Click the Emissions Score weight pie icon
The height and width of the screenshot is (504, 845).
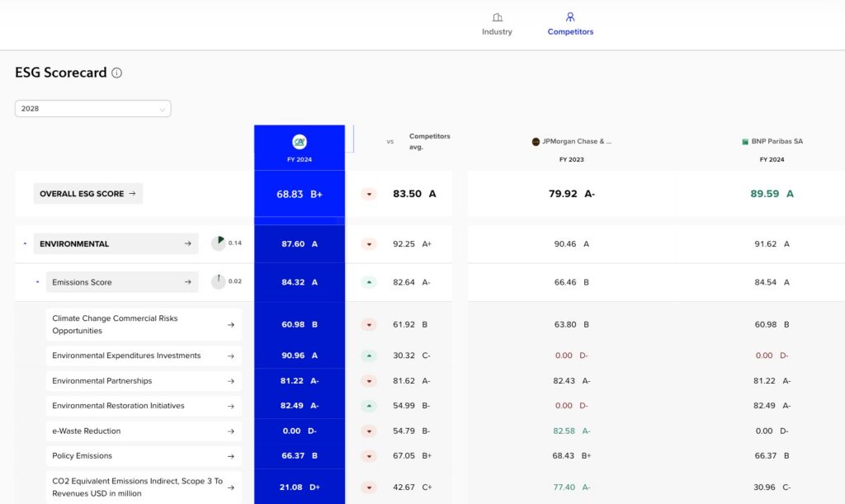[x=218, y=282]
